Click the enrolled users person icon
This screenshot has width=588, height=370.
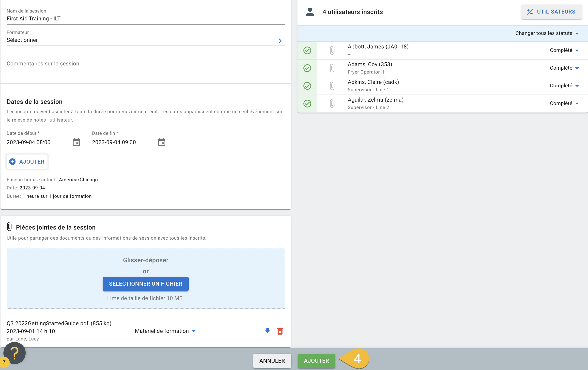pyautogui.click(x=310, y=12)
